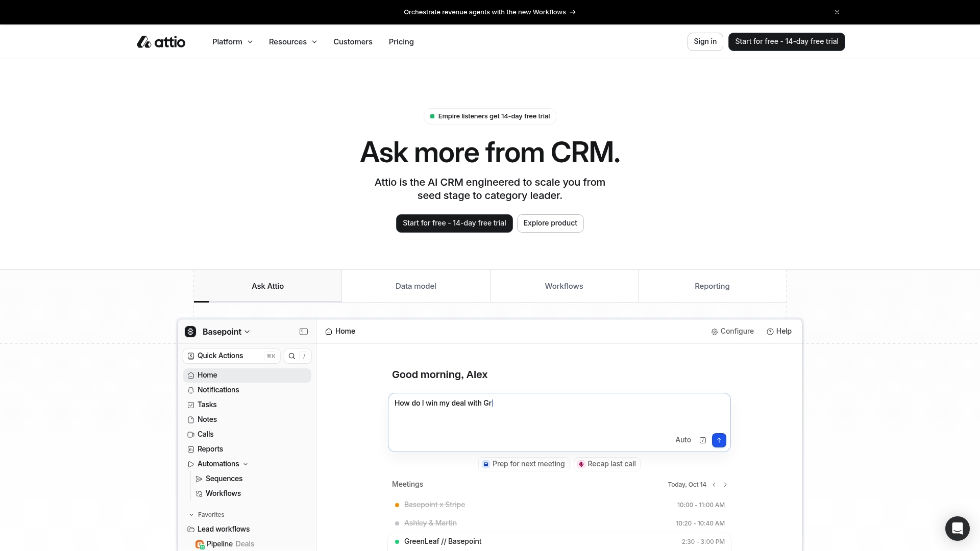
Task: Click Explore product button
Action: tap(550, 223)
